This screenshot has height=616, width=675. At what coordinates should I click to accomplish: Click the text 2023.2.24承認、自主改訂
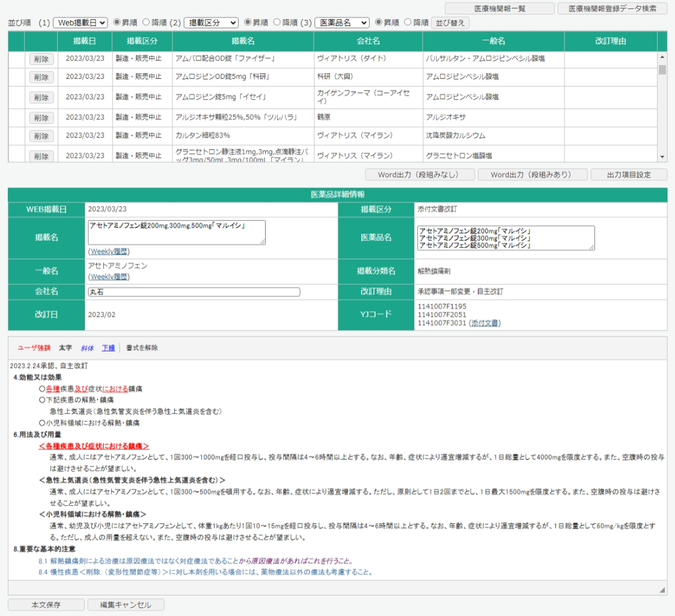point(49,366)
